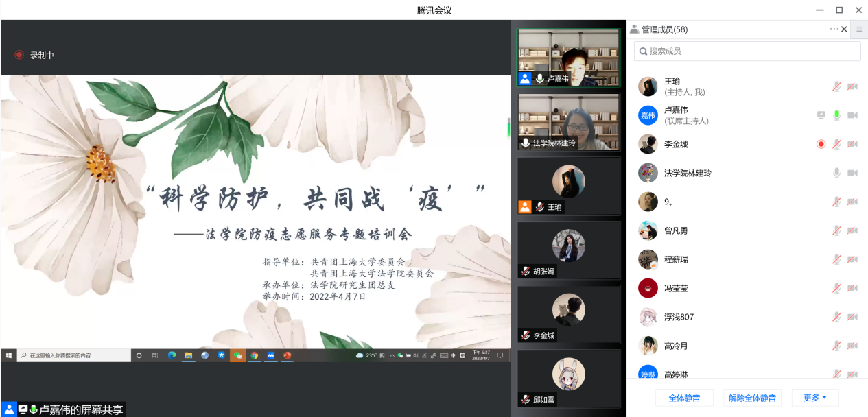Toggle the camera for 曾凡勇 in member list

pos(852,230)
